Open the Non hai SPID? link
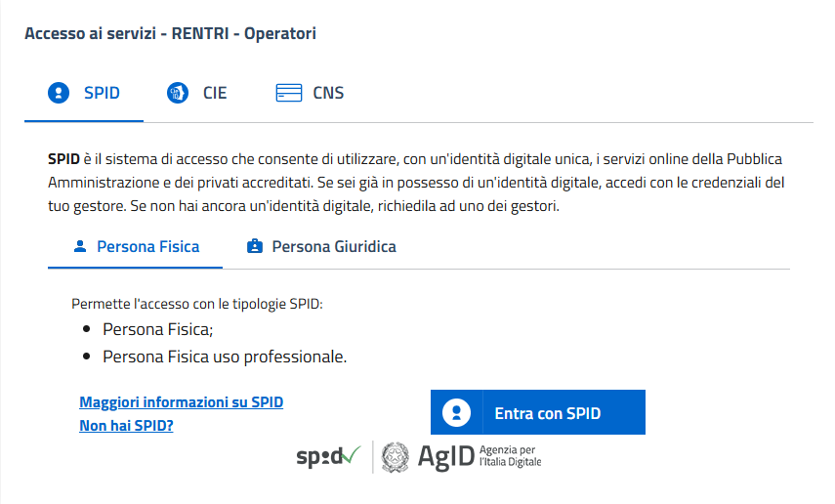835x504 pixels. [x=126, y=426]
